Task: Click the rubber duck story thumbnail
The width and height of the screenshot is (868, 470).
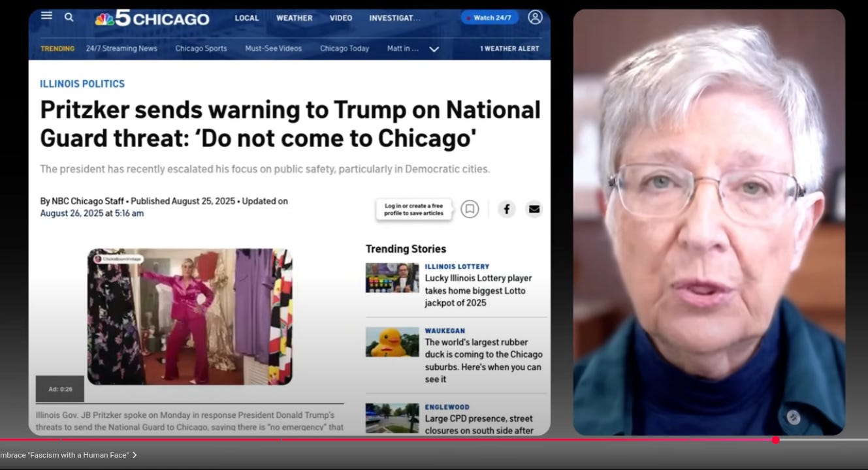Action: point(392,342)
